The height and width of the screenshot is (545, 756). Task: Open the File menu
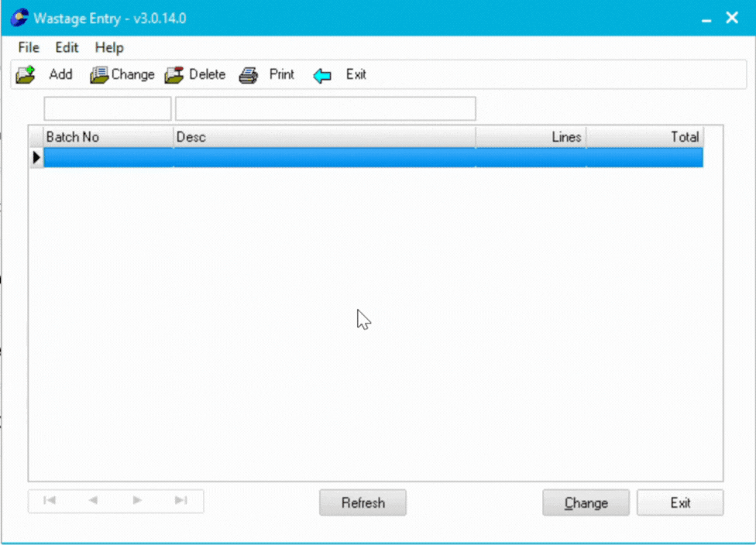pos(29,47)
